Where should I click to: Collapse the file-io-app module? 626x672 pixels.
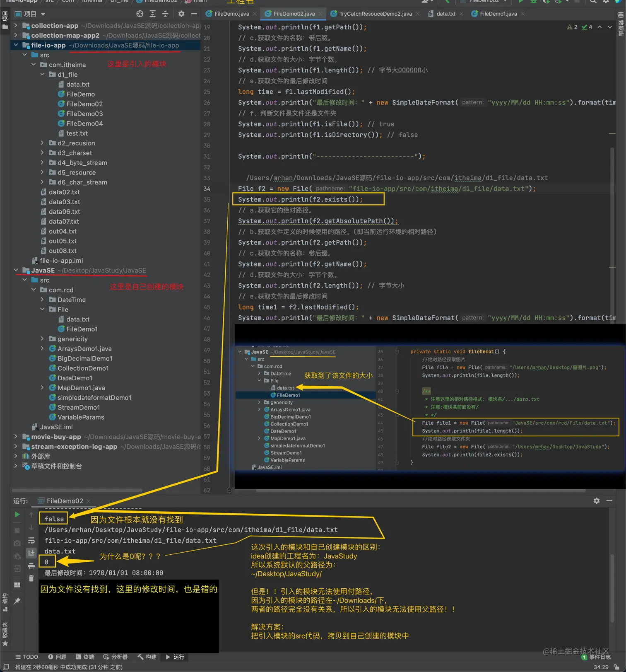pyautogui.click(x=16, y=45)
